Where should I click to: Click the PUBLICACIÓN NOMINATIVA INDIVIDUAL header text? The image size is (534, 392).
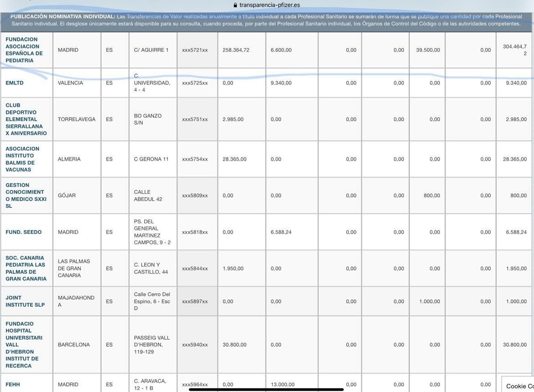click(63, 16)
